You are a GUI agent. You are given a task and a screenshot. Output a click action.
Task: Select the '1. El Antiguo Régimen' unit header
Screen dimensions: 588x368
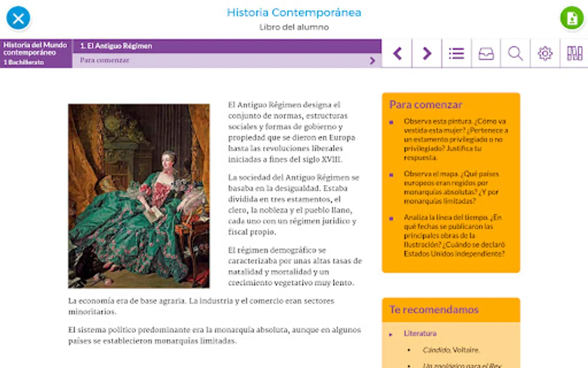tap(227, 46)
